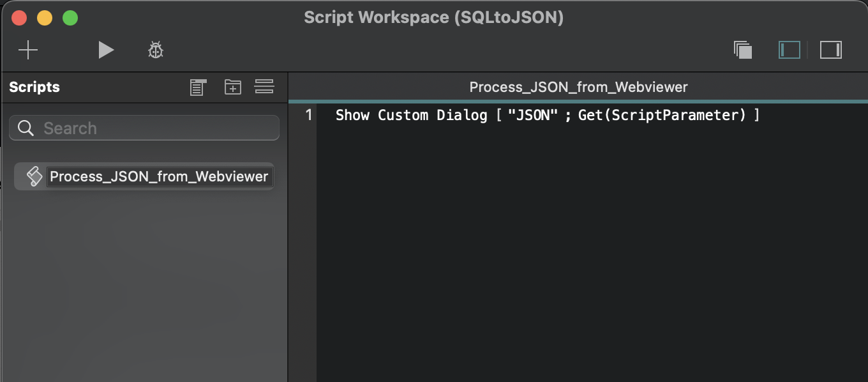This screenshot has height=382, width=868.
Task: Close the Script Workspace window
Action: (x=20, y=18)
